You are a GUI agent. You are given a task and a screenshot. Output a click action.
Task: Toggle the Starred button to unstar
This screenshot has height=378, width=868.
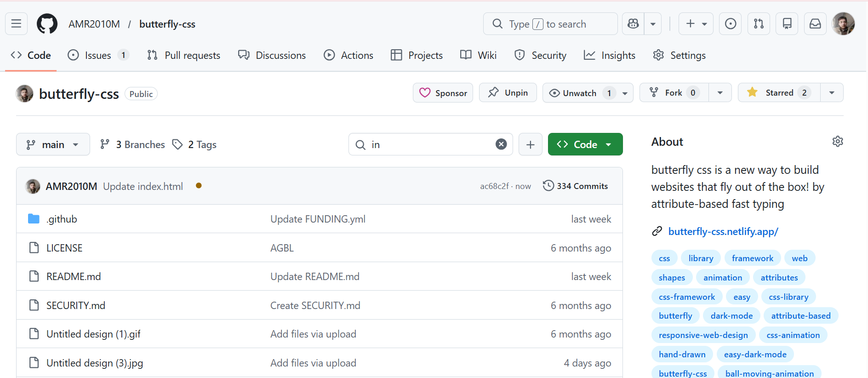779,92
